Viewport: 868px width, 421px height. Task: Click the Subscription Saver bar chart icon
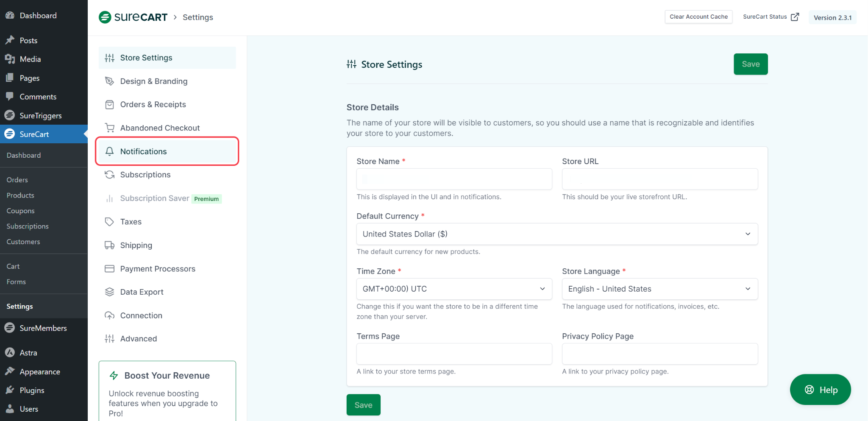point(109,198)
